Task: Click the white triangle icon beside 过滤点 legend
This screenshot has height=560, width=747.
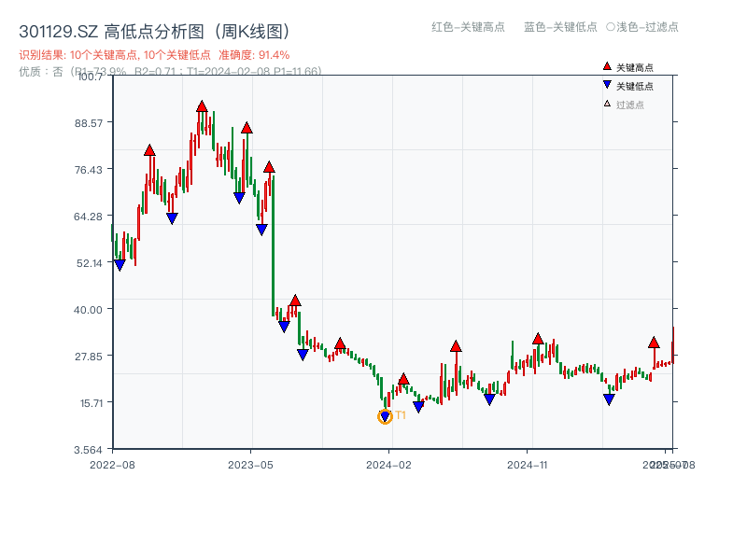Action: 607,105
